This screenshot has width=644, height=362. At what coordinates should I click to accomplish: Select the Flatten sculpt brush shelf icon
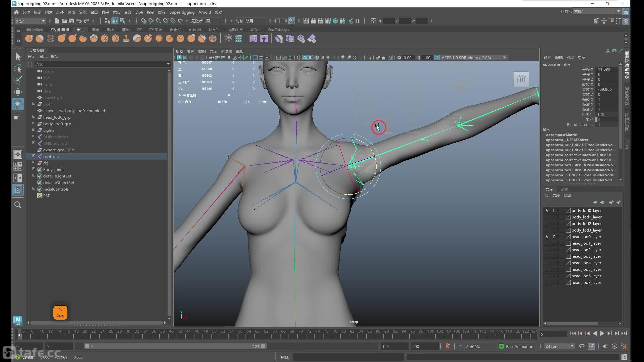tap(83, 38)
